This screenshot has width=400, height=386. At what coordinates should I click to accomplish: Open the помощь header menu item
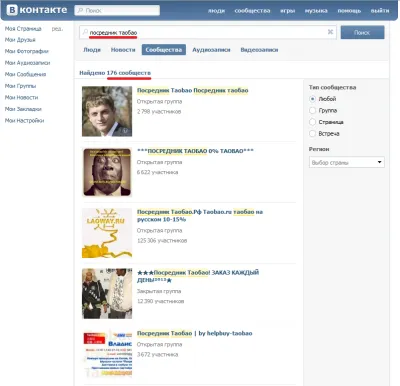tap(349, 11)
